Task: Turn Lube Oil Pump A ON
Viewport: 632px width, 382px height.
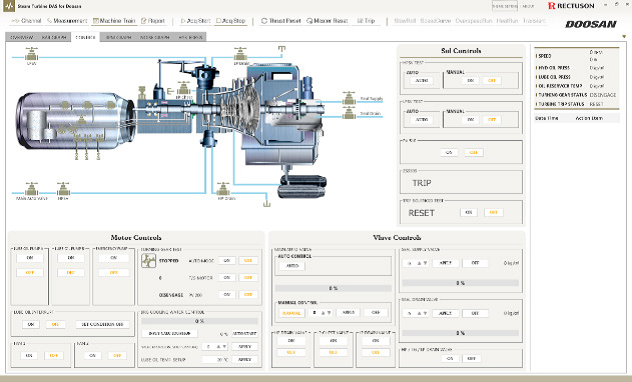Action: point(30,258)
